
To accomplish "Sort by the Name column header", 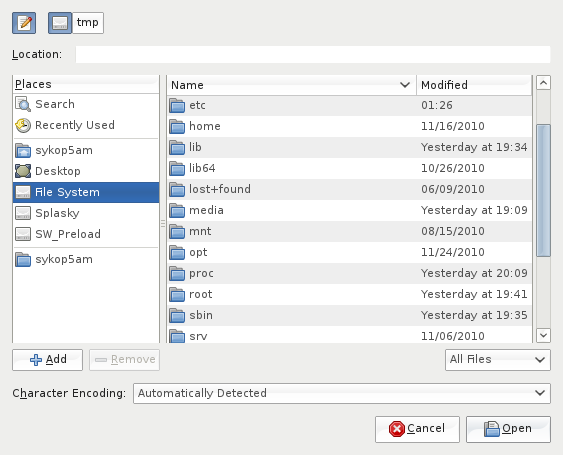I will (x=292, y=85).
